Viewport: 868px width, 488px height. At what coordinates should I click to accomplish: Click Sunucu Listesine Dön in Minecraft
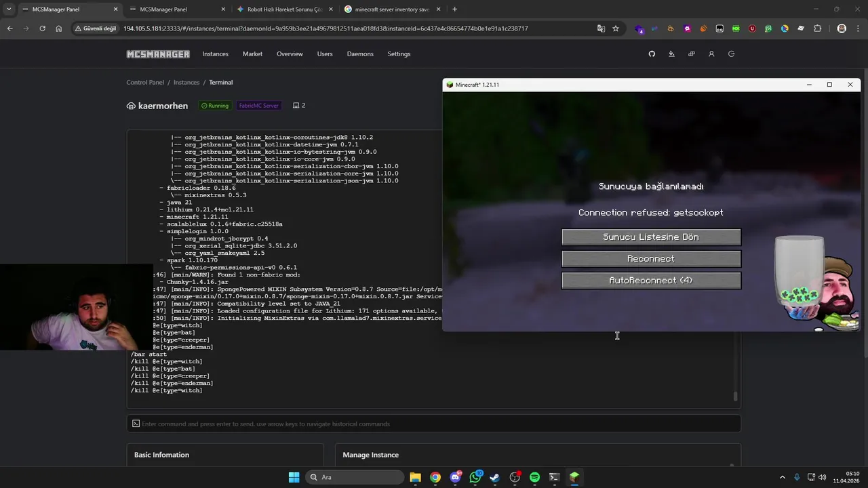651,237
